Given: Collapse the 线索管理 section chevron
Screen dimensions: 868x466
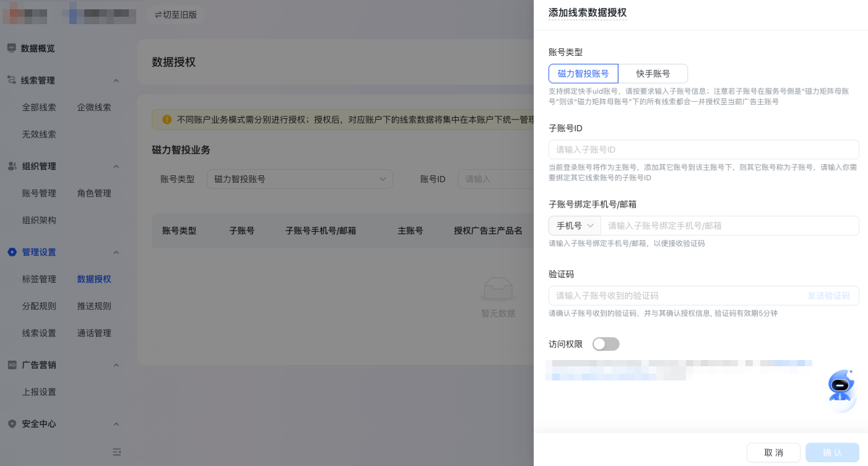Looking at the screenshot, I should (x=116, y=80).
